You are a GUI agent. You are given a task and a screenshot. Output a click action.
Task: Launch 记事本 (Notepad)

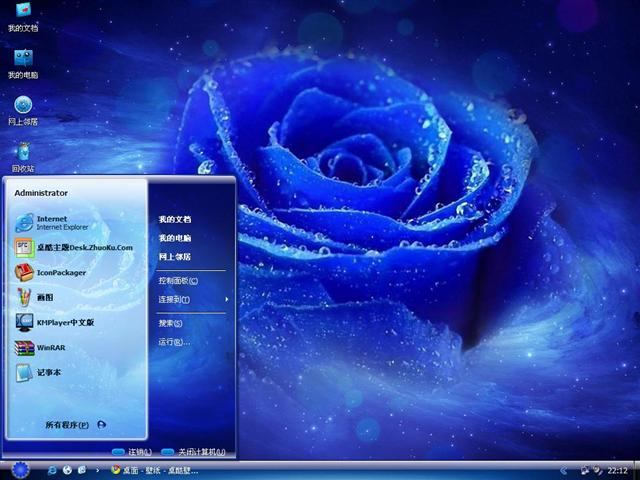pyautogui.click(x=48, y=373)
